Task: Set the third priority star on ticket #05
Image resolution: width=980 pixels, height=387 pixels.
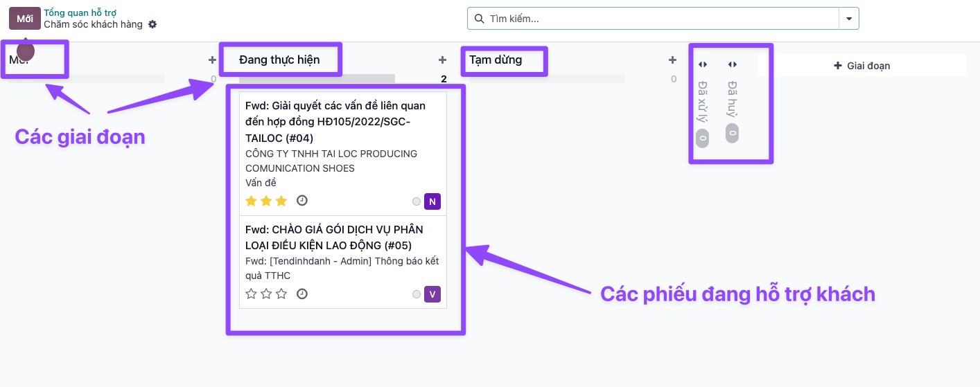Action: [281, 294]
